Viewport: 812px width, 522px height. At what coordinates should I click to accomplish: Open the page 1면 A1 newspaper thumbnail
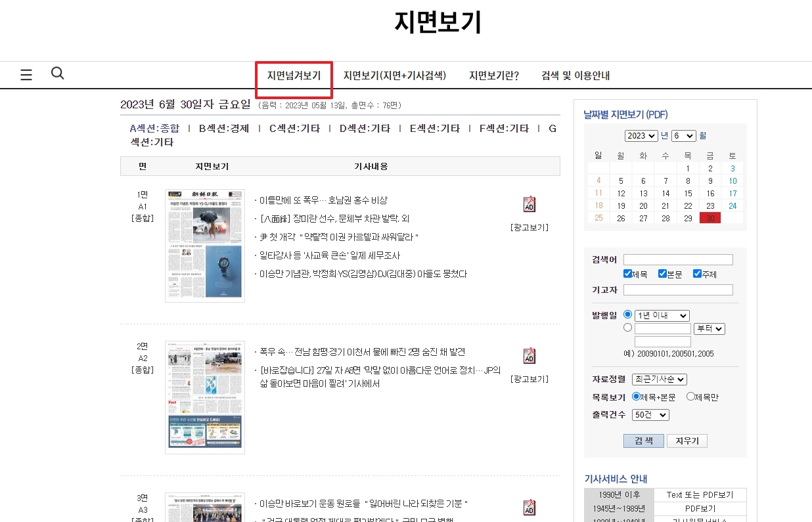205,246
